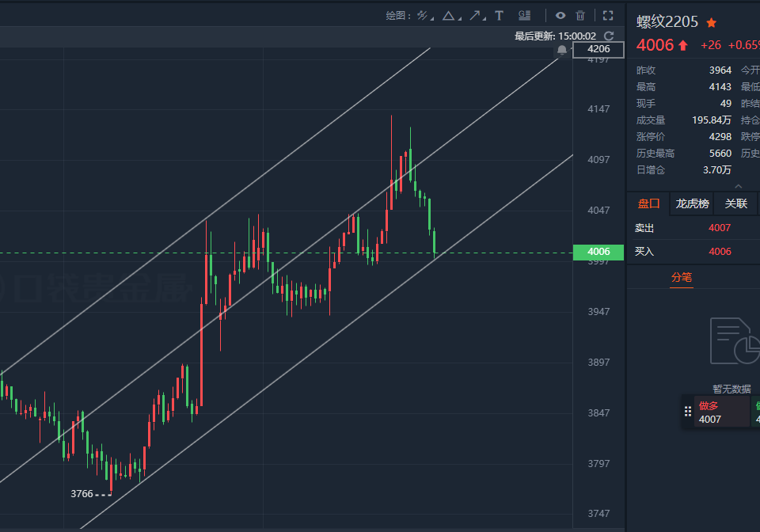Select the trend line drawing tool
The width and height of the screenshot is (760, 532).
pos(422,16)
